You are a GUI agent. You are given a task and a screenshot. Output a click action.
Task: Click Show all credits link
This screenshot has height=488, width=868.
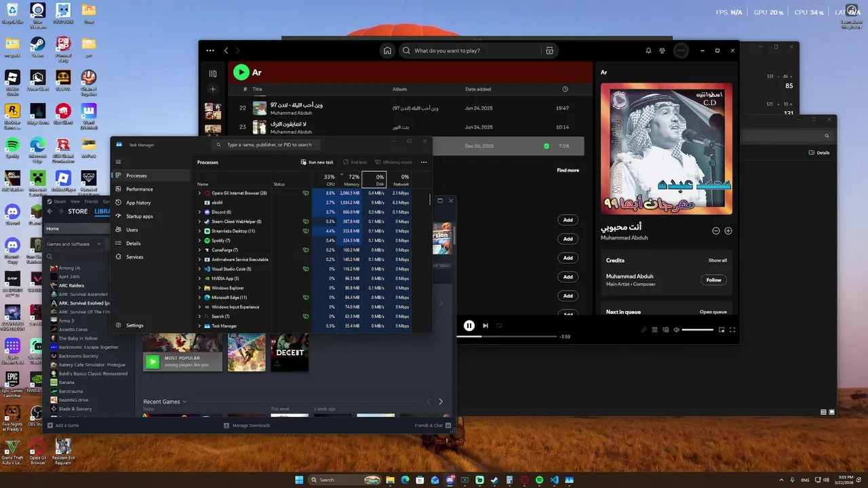click(x=717, y=260)
